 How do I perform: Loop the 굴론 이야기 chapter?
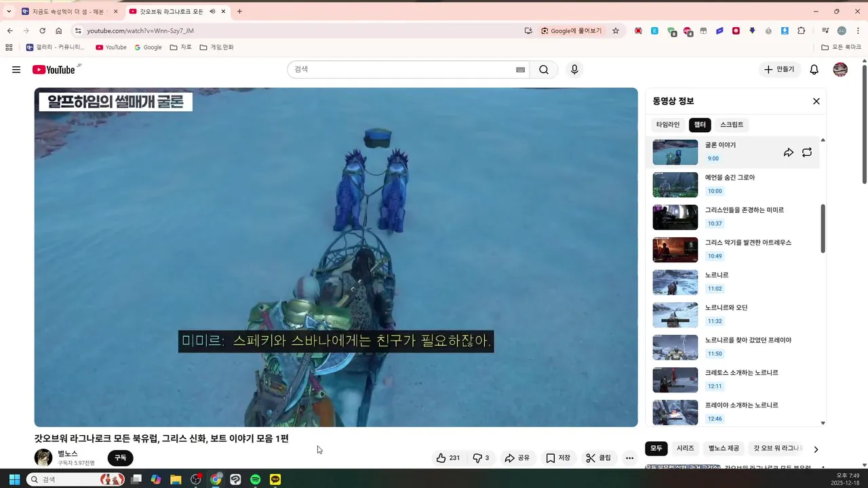[807, 152]
